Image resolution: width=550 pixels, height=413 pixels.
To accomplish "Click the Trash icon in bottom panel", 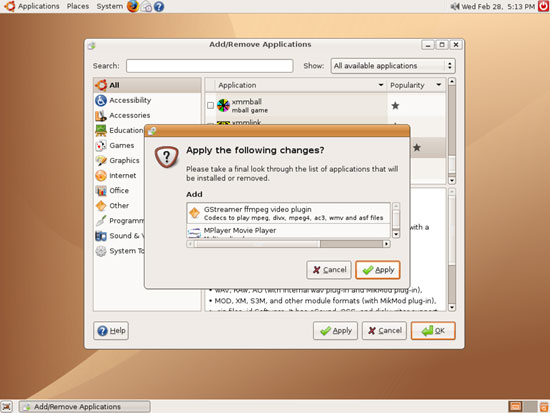I will tap(544, 407).
